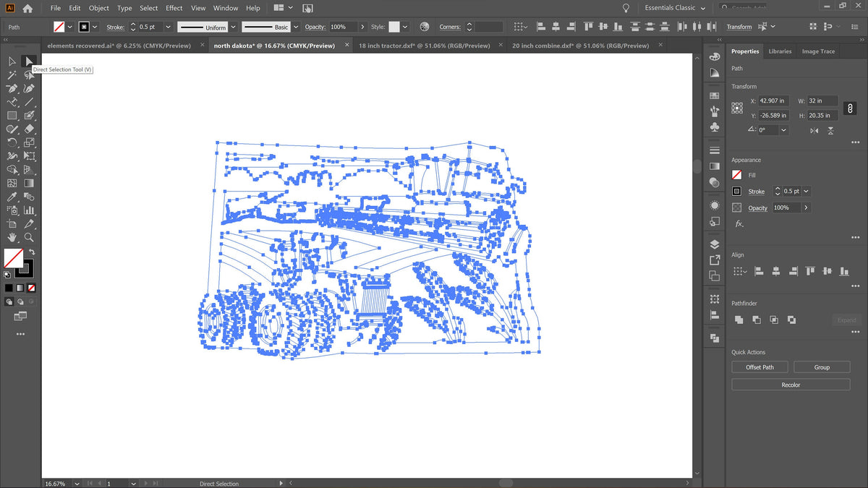Click the Unite pathfinder shape mode
This screenshot has height=488, width=868.
coord(739,320)
